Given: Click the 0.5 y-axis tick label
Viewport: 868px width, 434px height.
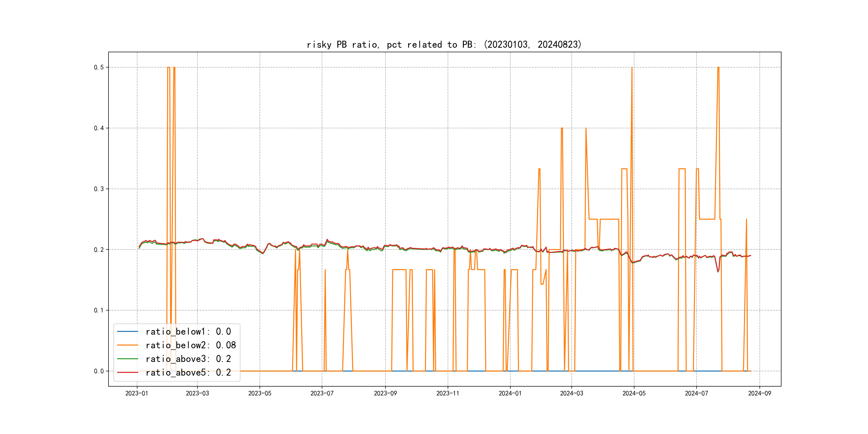Looking at the screenshot, I should (99, 68).
